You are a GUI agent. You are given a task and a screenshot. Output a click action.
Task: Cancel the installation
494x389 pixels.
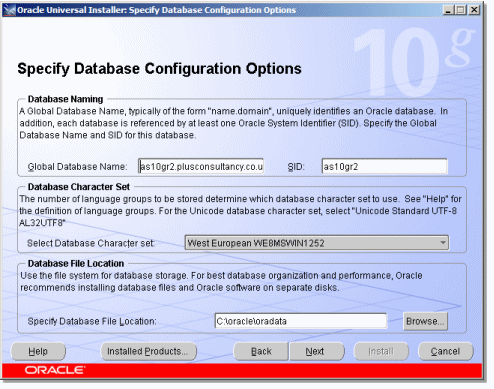pos(445,351)
